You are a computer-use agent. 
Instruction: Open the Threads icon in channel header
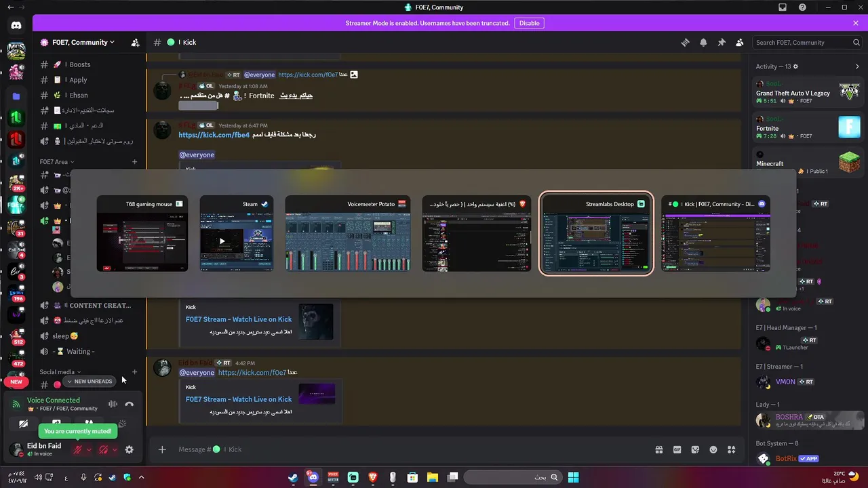pos(685,42)
